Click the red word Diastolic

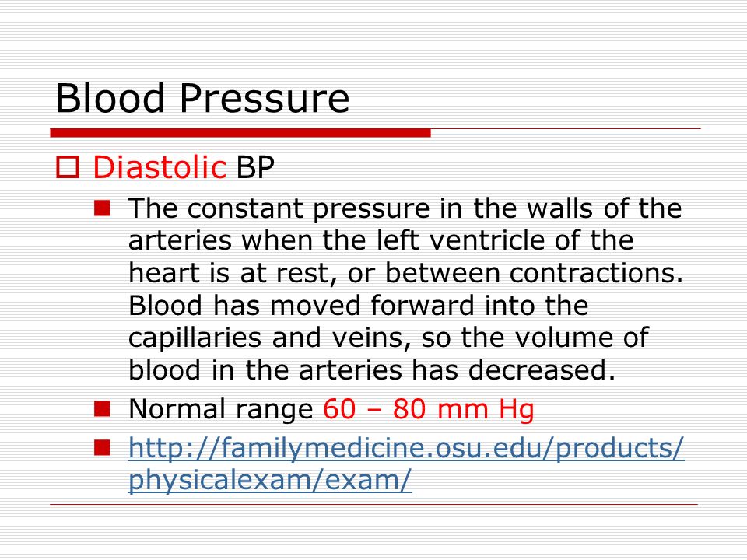coord(159,168)
